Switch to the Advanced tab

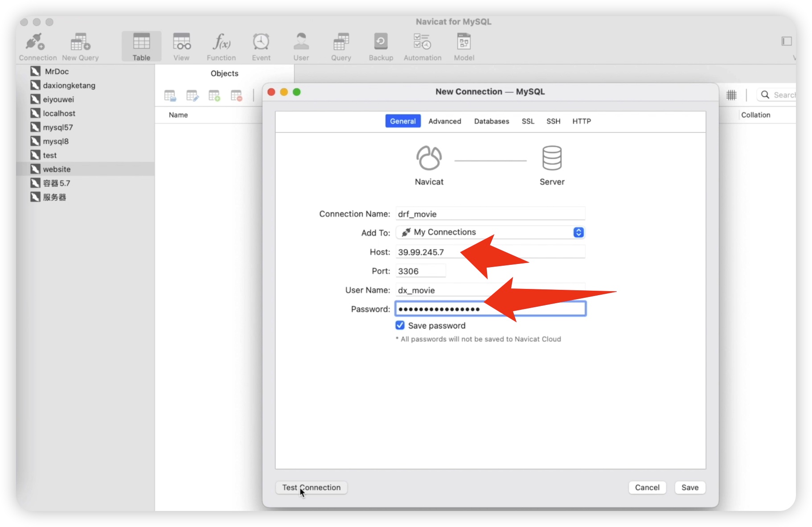445,121
